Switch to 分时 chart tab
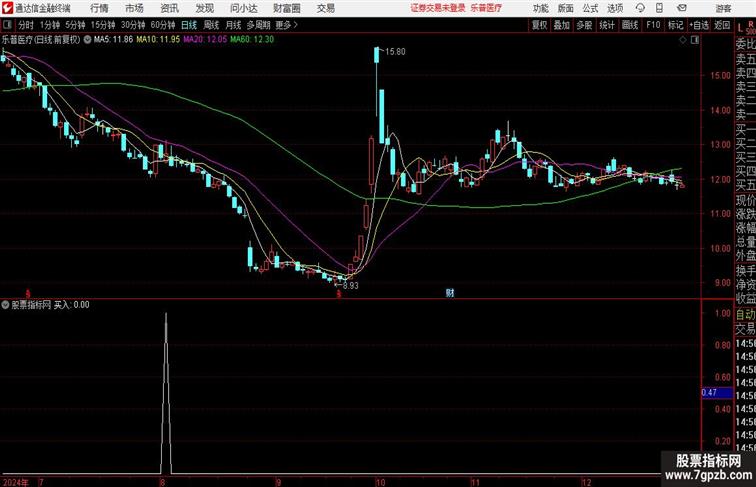This screenshot has width=756, height=487. tap(26, 25)
